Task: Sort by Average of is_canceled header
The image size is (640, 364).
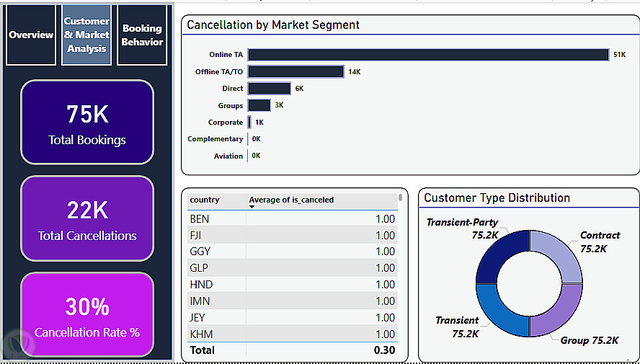Action: click(291, 200)
